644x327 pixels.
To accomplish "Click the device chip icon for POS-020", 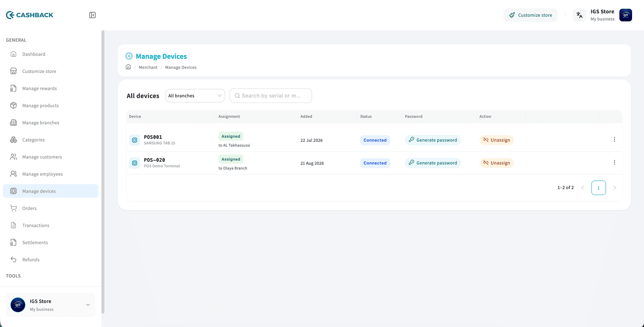I will click(135, 163).
